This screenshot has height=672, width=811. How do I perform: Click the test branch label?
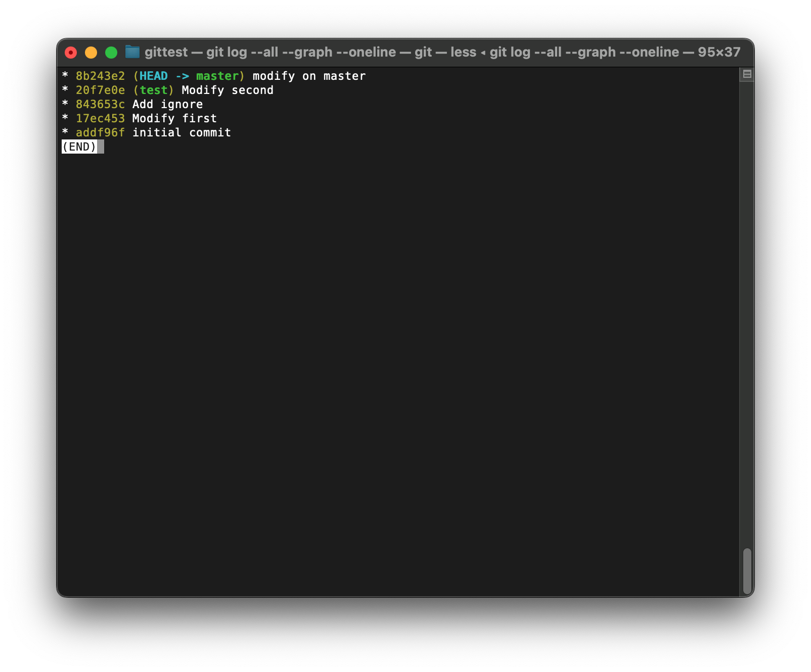[154, 90]
